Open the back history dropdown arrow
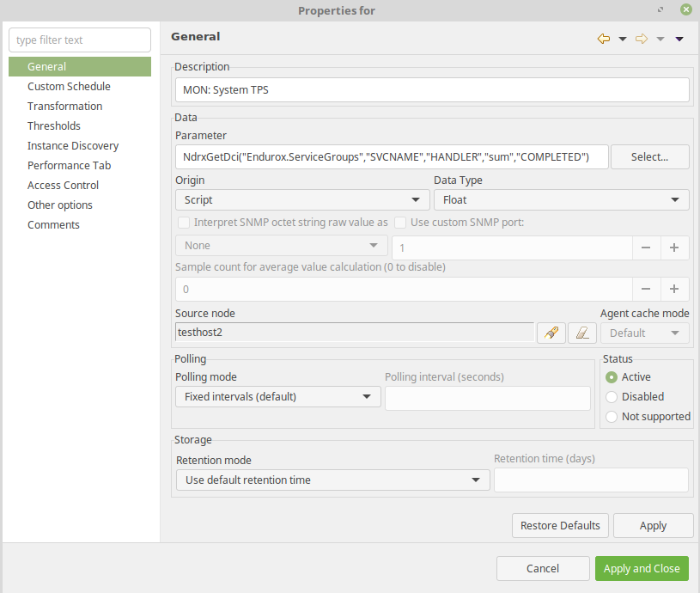 (x=623, y=39)
